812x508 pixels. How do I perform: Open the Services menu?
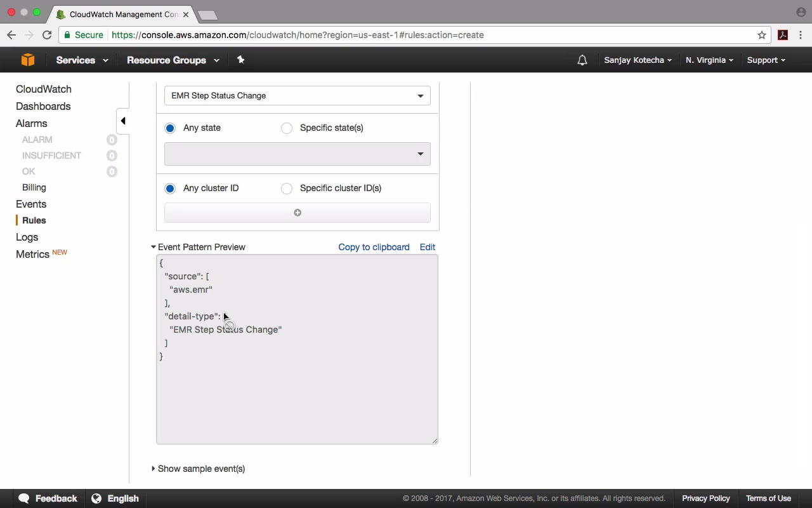(82, 60)
